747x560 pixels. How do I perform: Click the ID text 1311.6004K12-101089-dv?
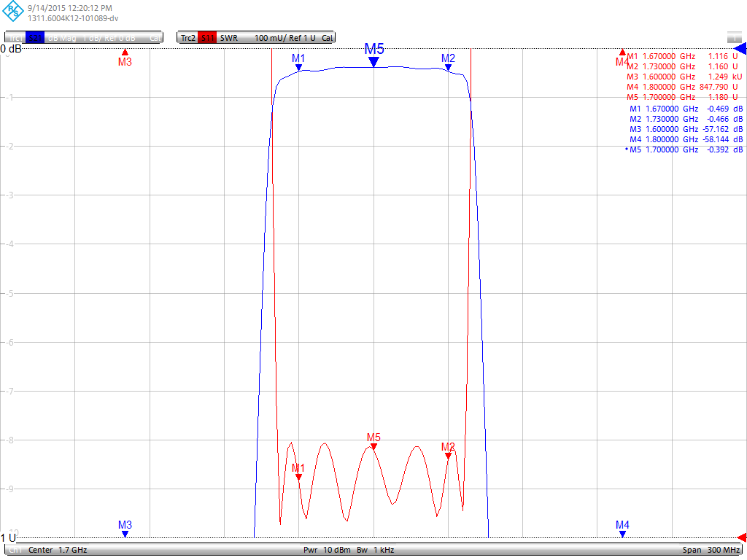point(73,18)
